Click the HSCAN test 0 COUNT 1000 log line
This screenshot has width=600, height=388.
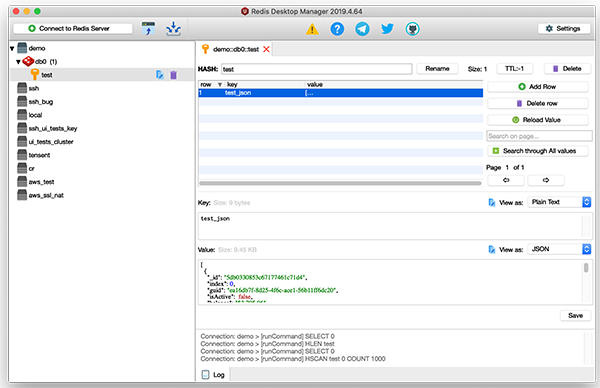click(x=293, y=359)
